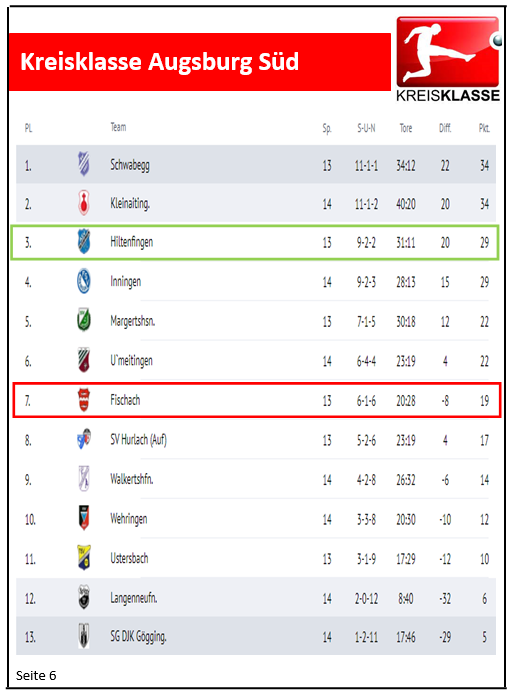
Task: Open the Walkertshfn. team name
Action: (132, 479)
